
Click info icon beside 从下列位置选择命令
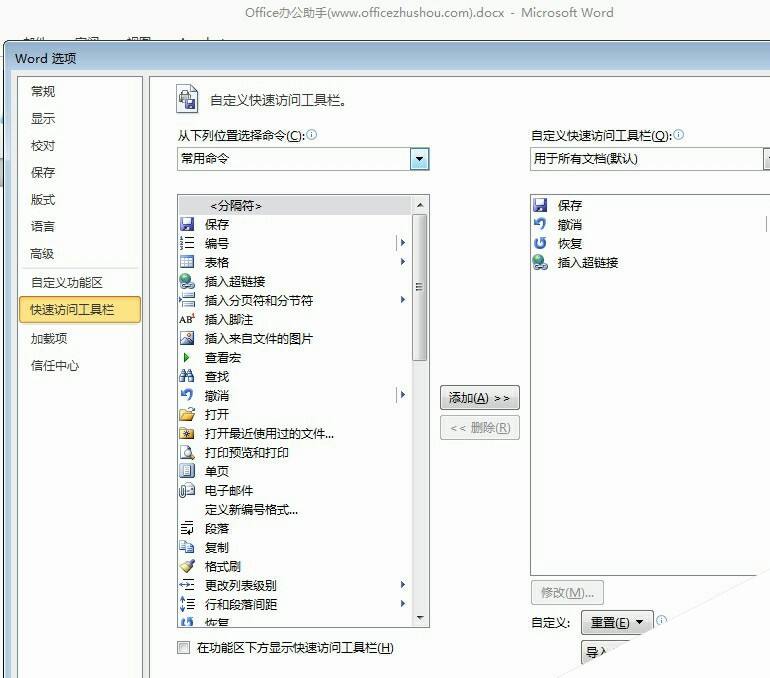coord(312,135)
